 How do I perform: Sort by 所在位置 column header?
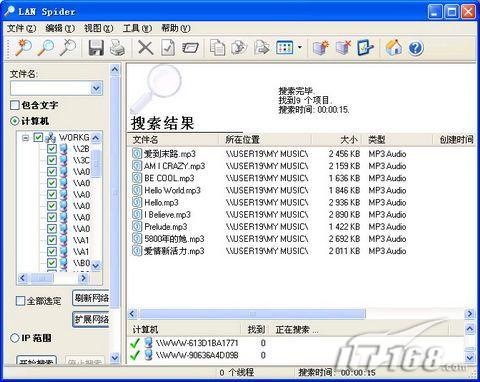pos(265,139)
